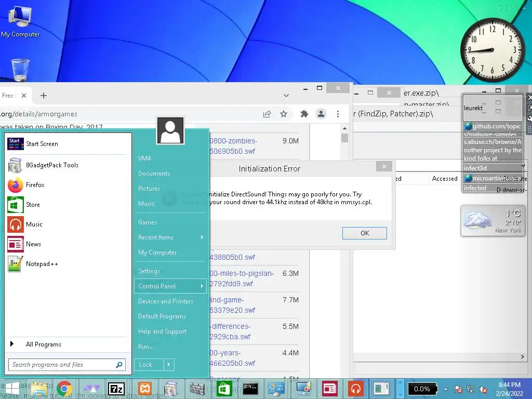Launch 8GadgetPack Tools
The height and width of the screenshot is (399, 532).
(67, 165)
